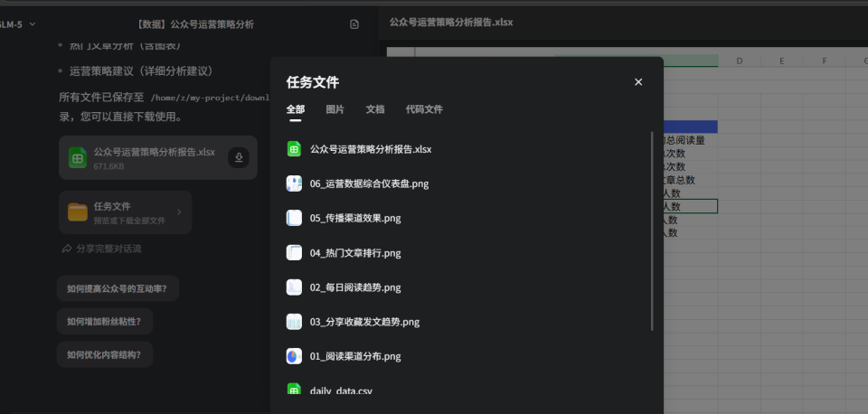
Task: Click 运营策略建议 bullet text
Action: coord(141,71)
